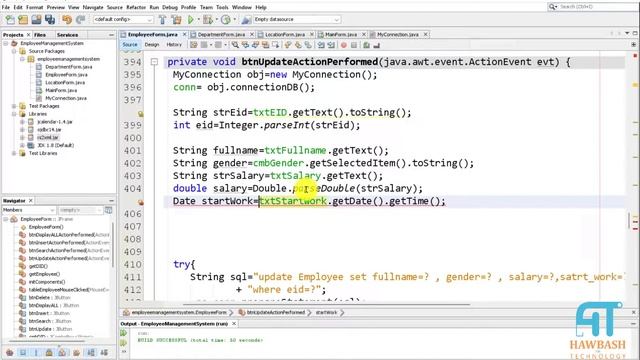
Task: Toggle Show Non-Public Members lock filter
Action: click(x=49, y=352)
